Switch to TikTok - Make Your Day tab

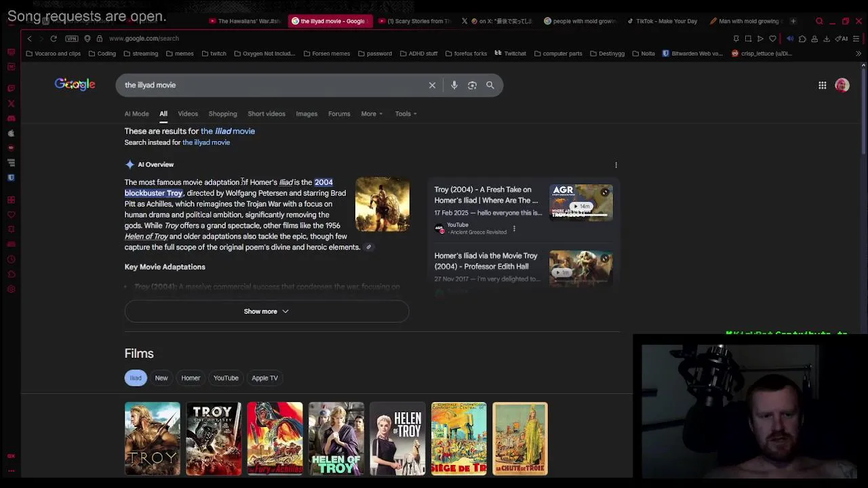click(662, 21)
